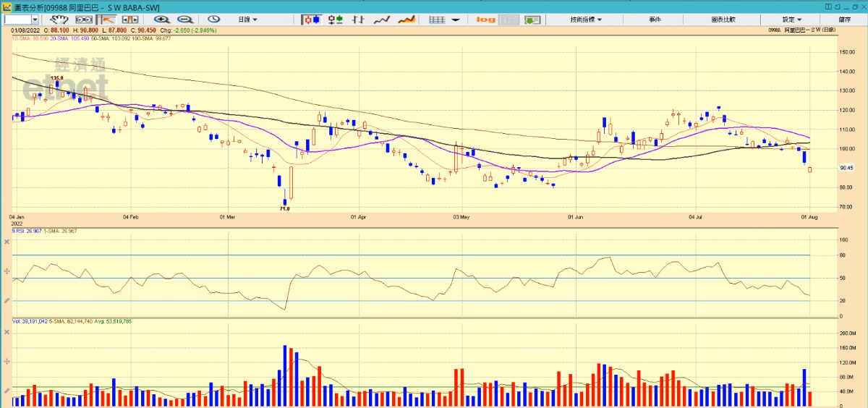Screen dimensions: 868x408
Task: Click the 71.0 low price label
Action: click(285, 208)
